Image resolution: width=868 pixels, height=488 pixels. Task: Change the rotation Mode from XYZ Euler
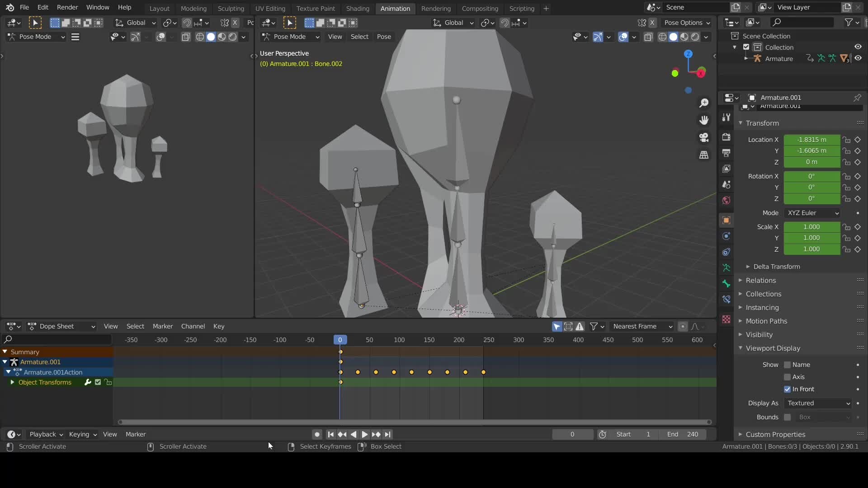point(812,213)
